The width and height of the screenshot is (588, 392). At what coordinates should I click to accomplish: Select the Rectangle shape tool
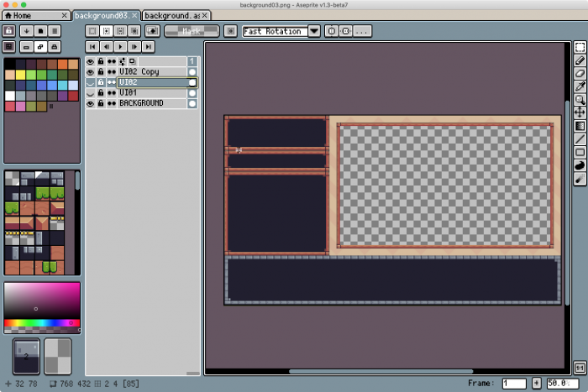pos(580,152)
